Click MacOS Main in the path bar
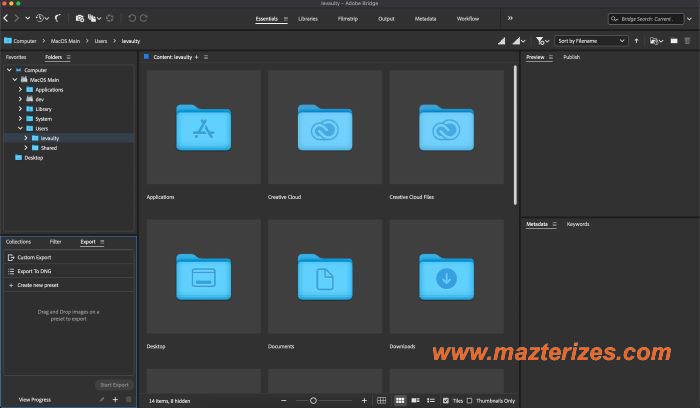700x408 pixels. (65, 41)
